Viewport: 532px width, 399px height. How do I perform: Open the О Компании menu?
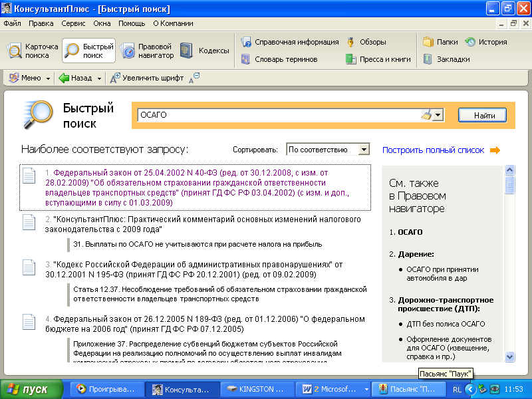[x=173, y=23]
